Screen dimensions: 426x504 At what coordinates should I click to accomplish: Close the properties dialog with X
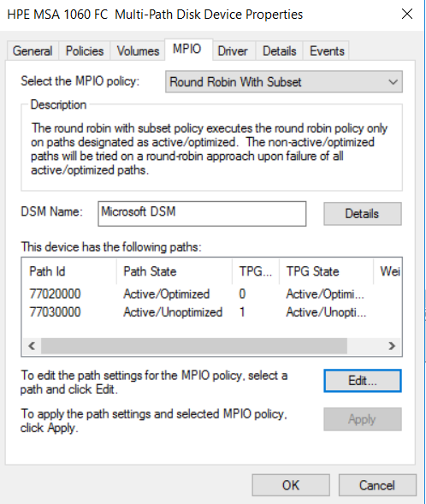pyautogui.click(x=407, y=14)
